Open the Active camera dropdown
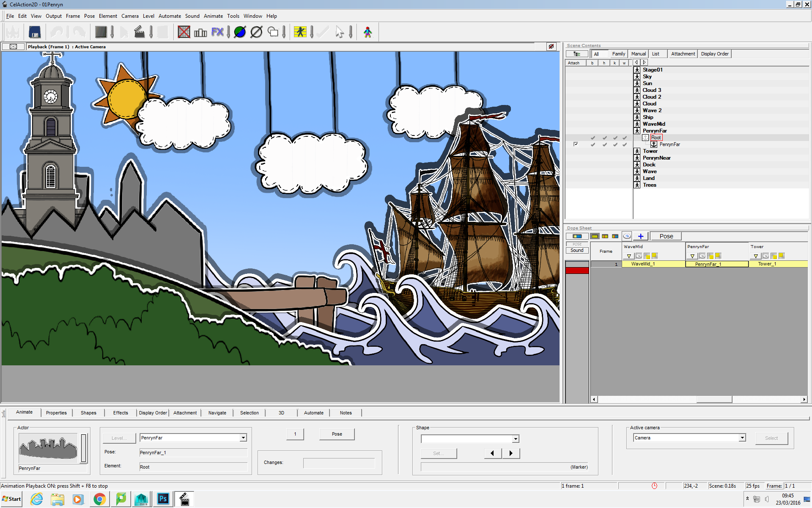The height and width of the screenshot is (508, 812). (x=742, y=438)
